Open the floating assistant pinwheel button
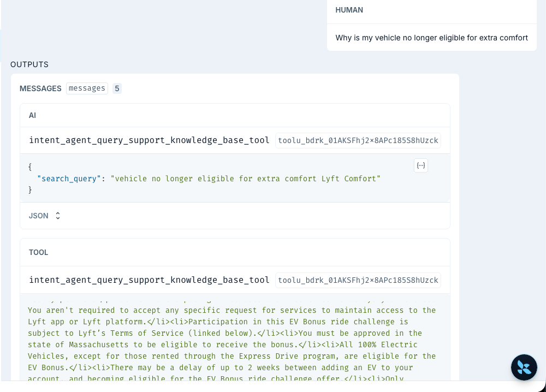Screen dimensions: 546x392 524,367
